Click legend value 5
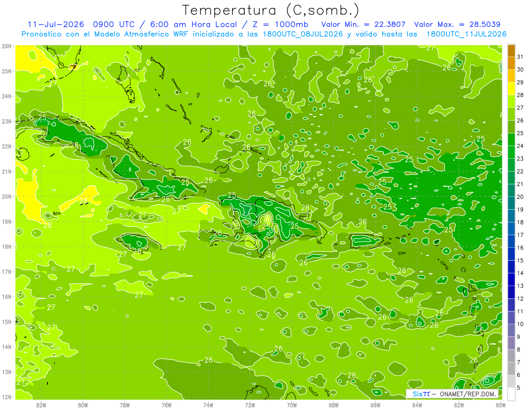The height and width of the screenshot is (411, 532). coord(519,388)
